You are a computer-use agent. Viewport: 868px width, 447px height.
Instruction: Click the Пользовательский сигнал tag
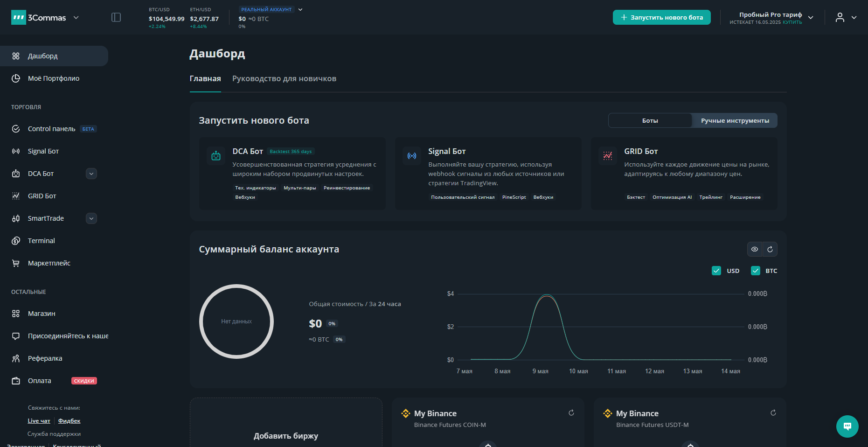463,197
